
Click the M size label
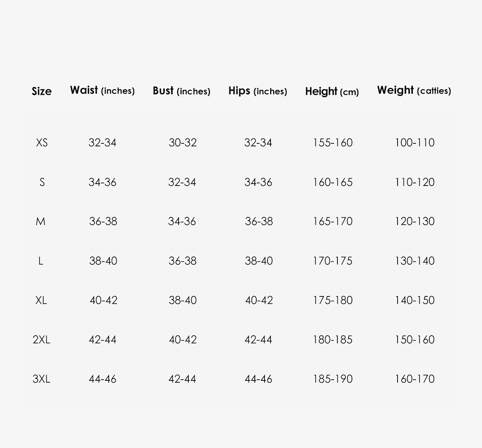click(41, 221)
